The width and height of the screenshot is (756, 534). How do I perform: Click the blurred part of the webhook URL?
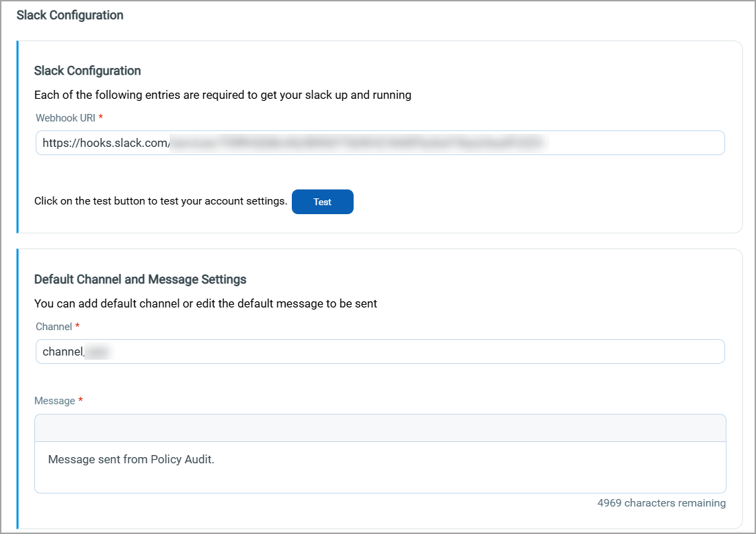coord(357,143)
